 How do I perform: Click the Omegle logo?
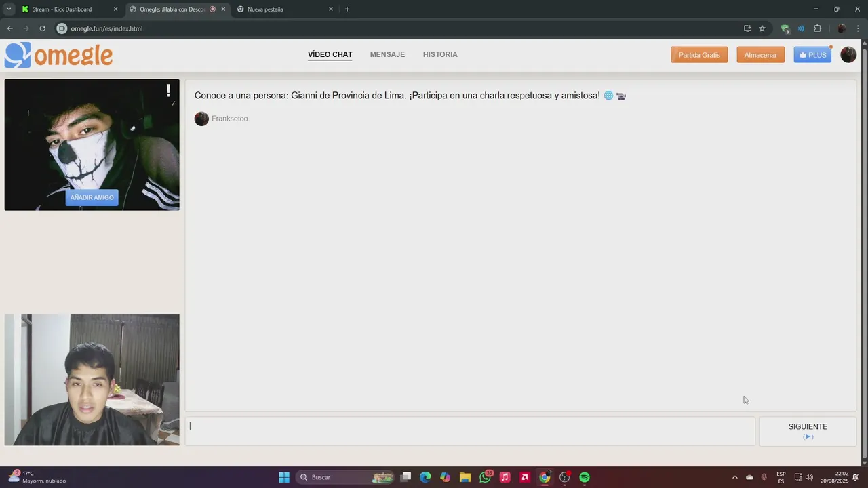tap(59, 55)
